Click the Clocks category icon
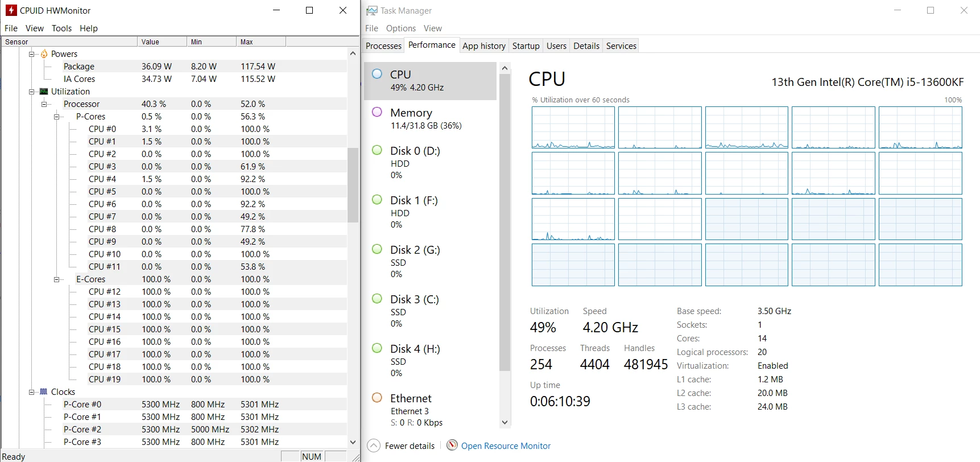Viewport: 980px width, 462px height. pyautogui.click(x=44, y=391)
